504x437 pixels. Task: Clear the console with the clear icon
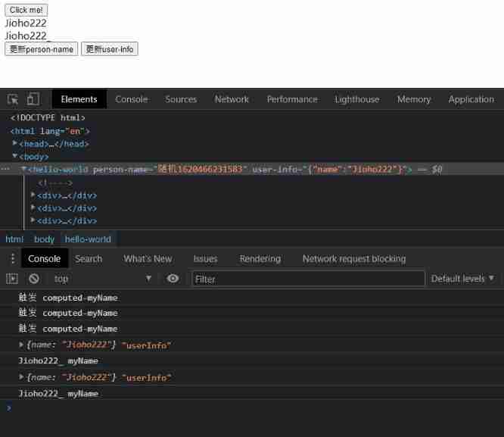pos(33,279)
